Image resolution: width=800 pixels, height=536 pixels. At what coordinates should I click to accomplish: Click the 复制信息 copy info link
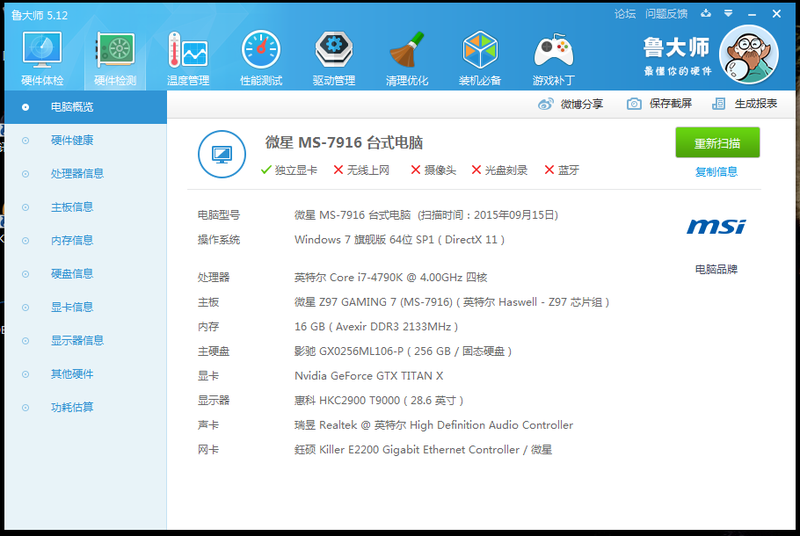pyautogui.click(x=716, y=172)
